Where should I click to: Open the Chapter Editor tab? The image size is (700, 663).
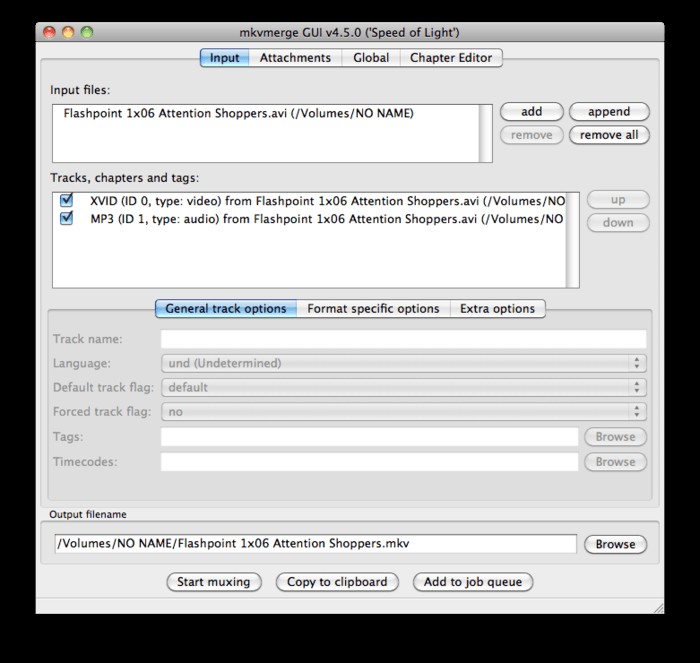click(451, 58)
